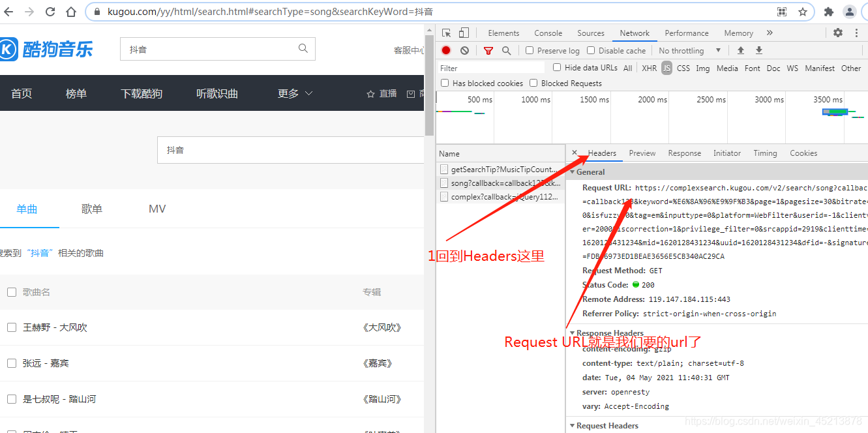Filter requests by XHR type
Image resolution: width=868 pixels, height=433 pixels.
650,68
